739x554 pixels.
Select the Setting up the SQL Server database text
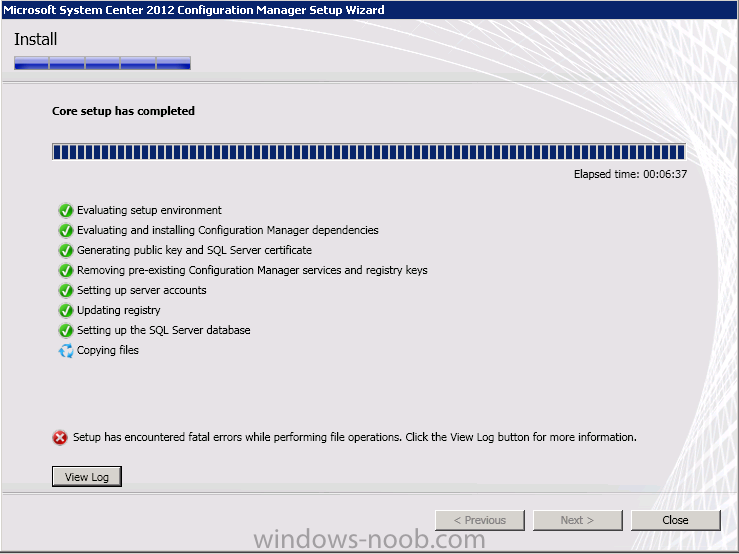[164, 330]
